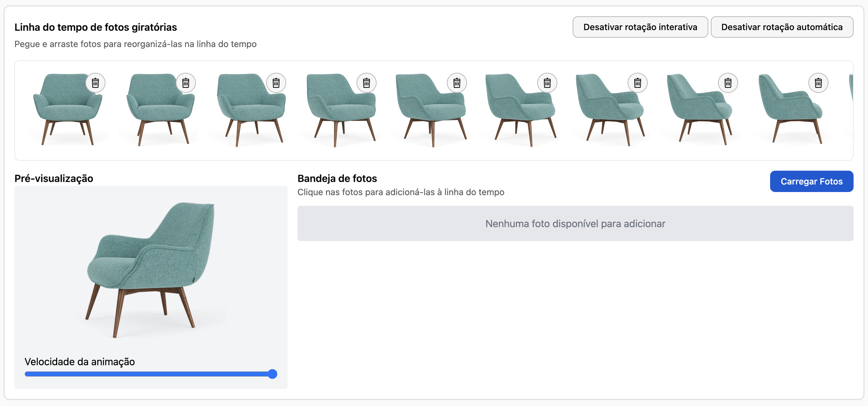Remove the third chair photo via trash icon
The height and width of the screenshot is (406, 868).
[x=276, y=83]
